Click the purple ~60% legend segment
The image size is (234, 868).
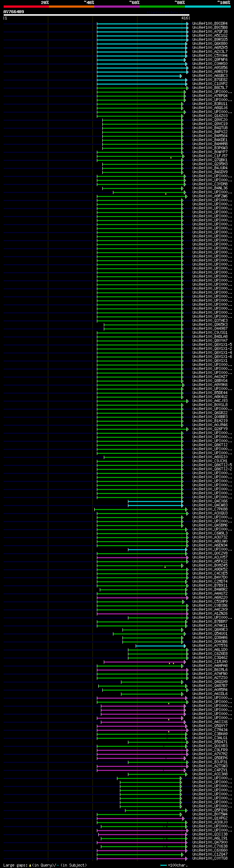coord(117,7)
